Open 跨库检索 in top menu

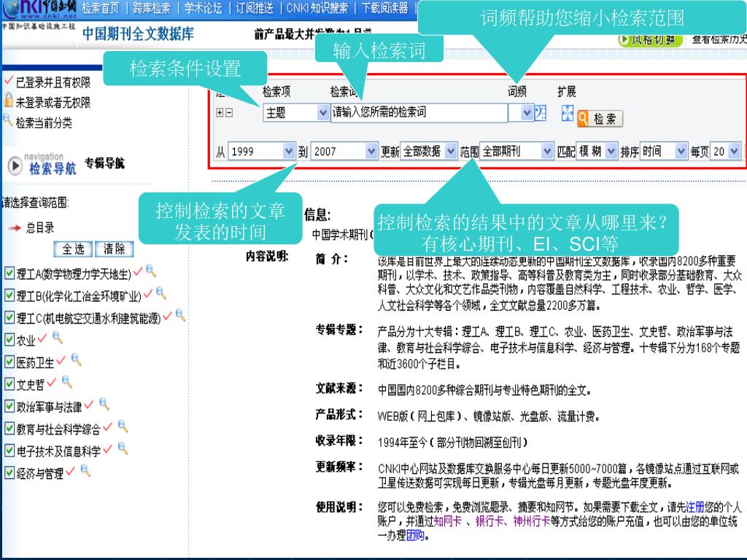click(x=152, y=8)
